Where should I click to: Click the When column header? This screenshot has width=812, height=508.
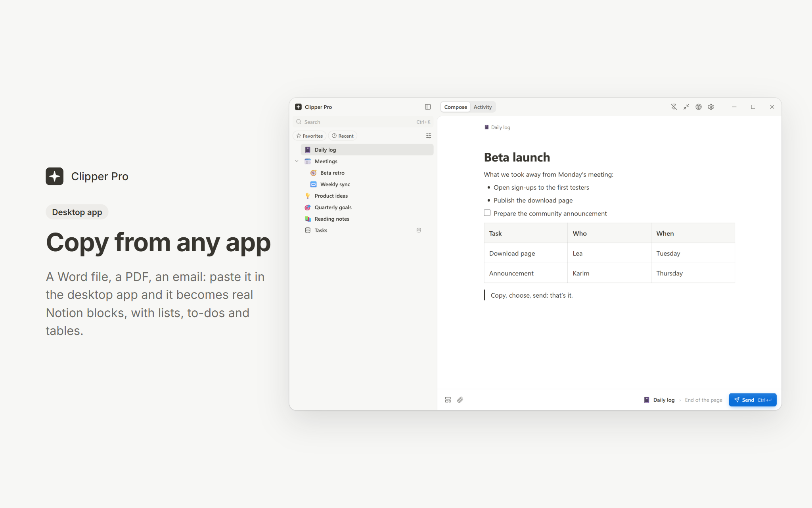coord(693,233)
